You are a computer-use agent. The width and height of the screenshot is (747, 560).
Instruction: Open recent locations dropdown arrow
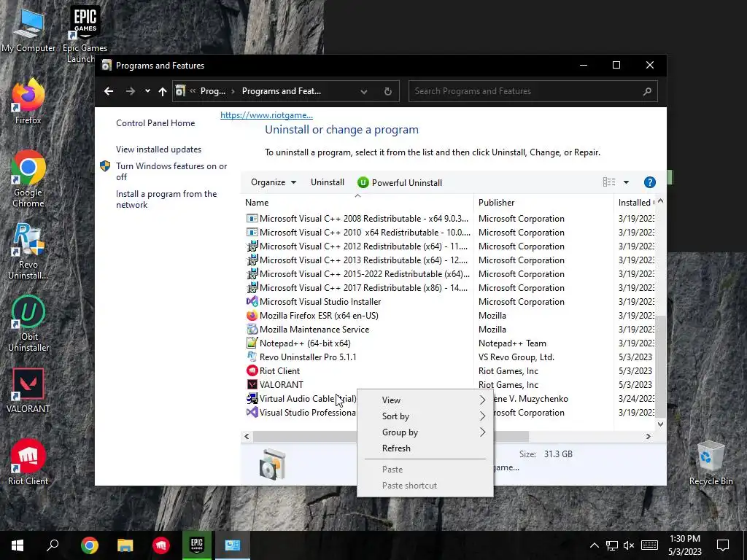pyautogui.click(x=147, y=91)
